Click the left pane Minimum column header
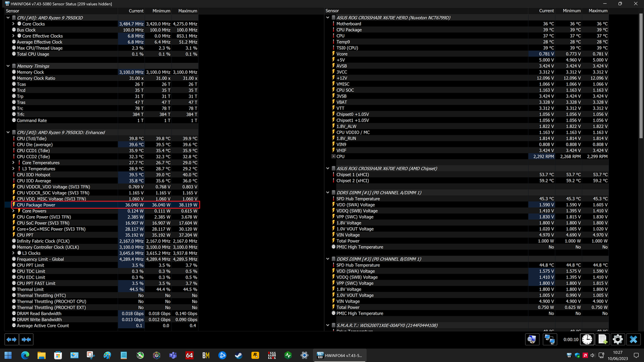This screenshot has height=362, width=644. [158, 11]
